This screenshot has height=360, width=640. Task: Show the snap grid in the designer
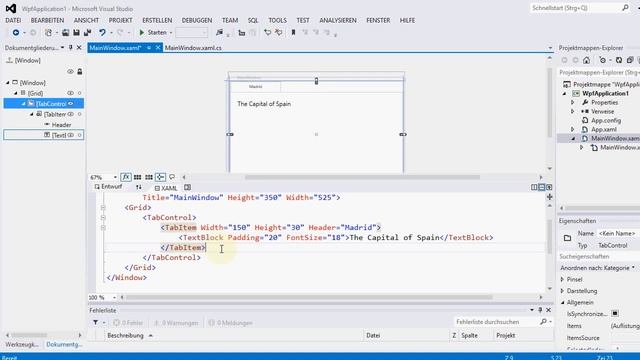click(138, 177)
